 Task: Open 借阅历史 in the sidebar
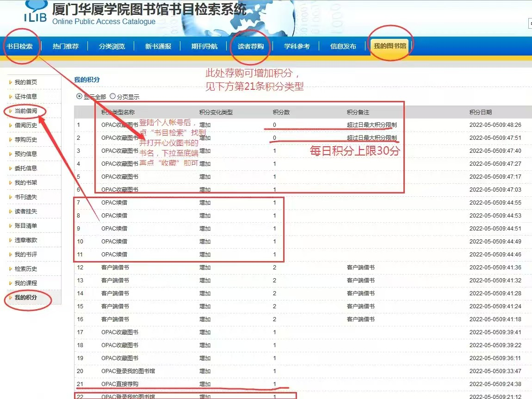(26, 125)
